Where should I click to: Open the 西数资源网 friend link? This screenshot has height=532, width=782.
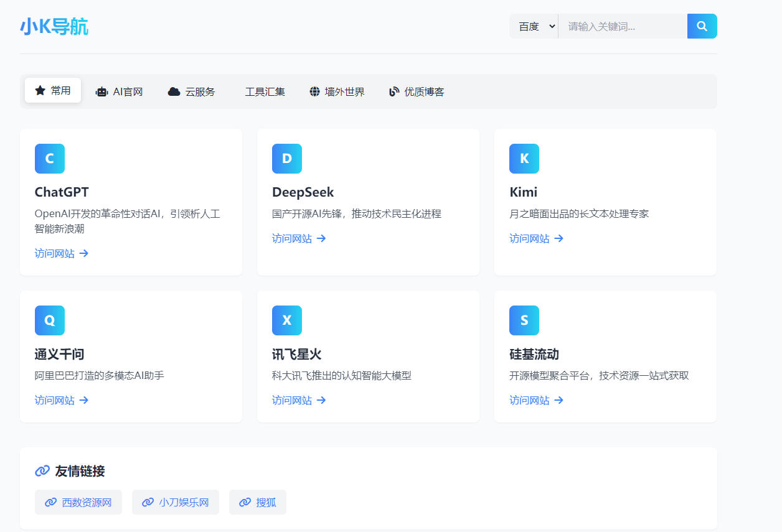click(x=78, y=502)
